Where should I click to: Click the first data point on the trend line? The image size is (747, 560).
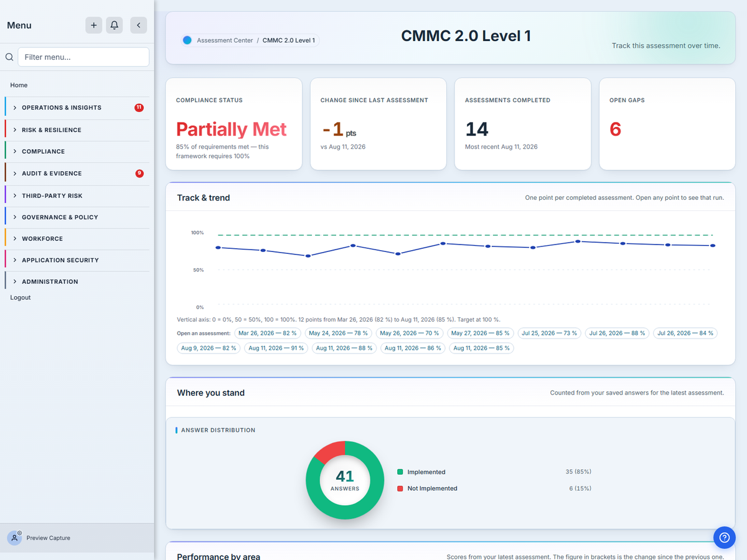pos(218,248)
